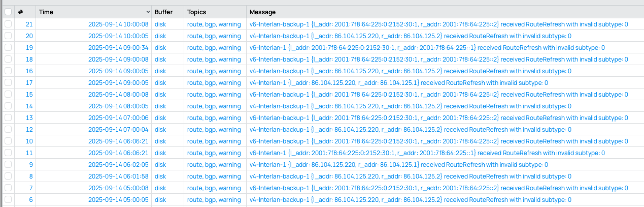Select the checkbox for log entry 17
The width and height of the screenshot is (644, 207).
point(8,83)
